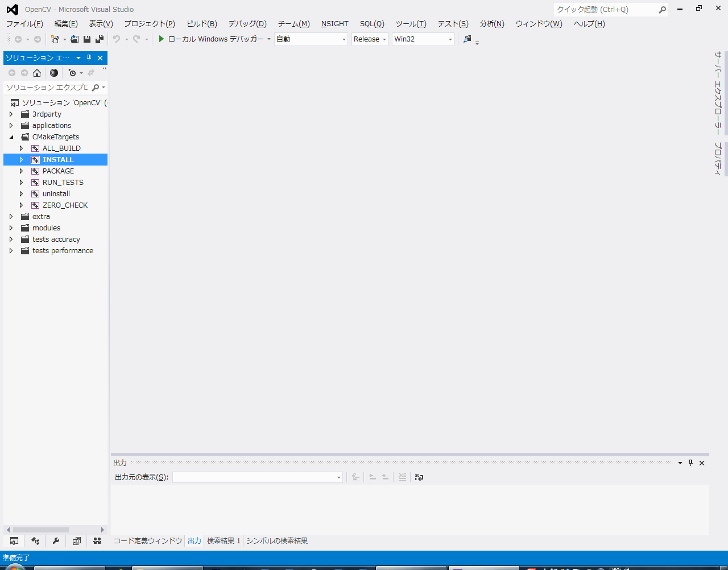Click the word-wrap icon in the Output pane
Viewport: 728px width, 570px height.
pos(419,477)
